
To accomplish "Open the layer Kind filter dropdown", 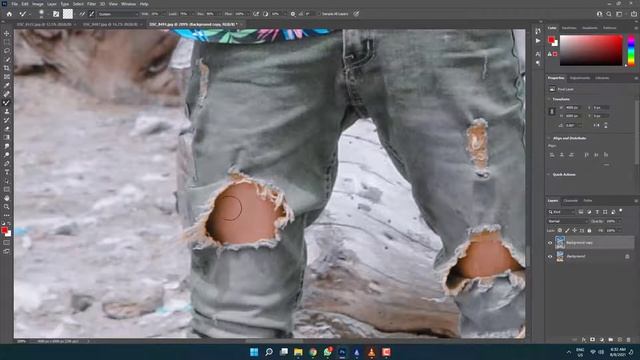I will 562,212.
